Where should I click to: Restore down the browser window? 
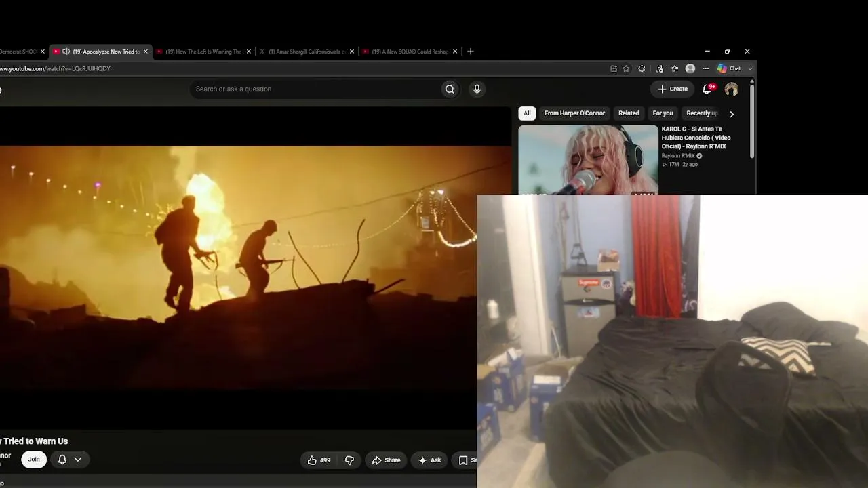point(727,52)
